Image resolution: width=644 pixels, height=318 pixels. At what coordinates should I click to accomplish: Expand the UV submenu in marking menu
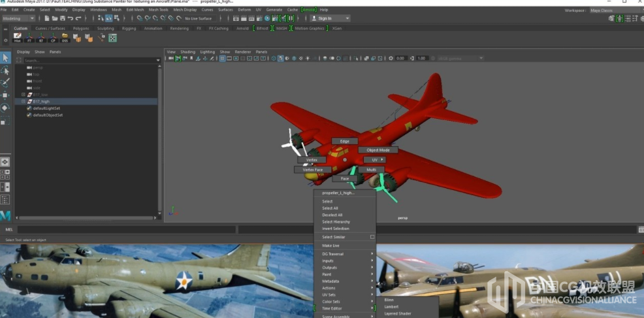(x=374, y=159)
